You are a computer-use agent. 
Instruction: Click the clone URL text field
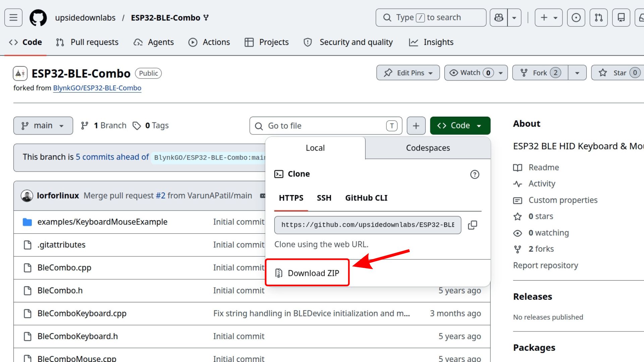pyautogui.click(x=368, y=225)
